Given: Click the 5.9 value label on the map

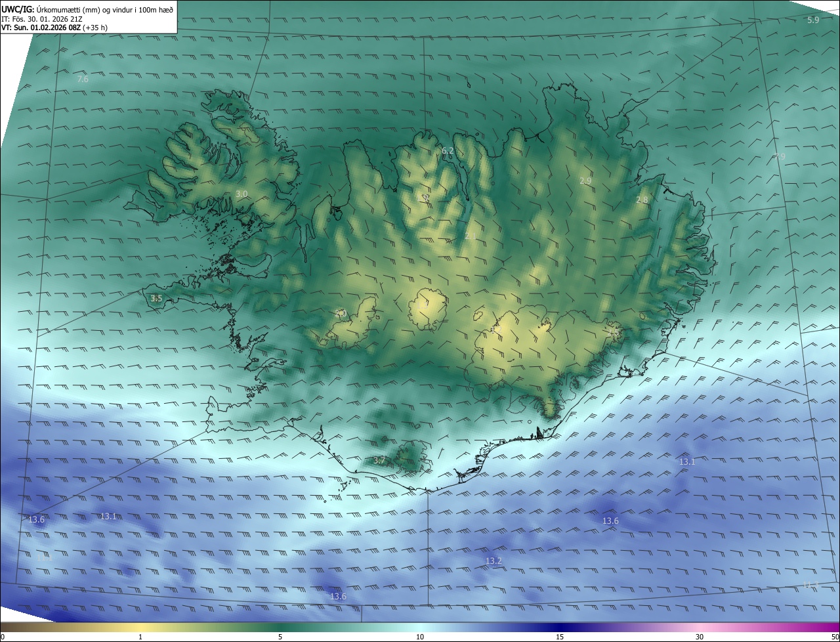Looking at the screenshot, I should (x=813, y=20).
